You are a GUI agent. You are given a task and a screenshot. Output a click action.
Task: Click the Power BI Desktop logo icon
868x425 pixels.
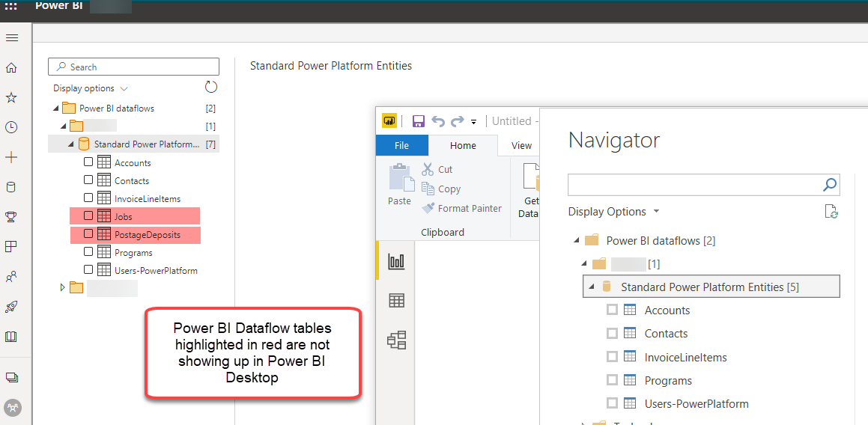coord(389,120)
